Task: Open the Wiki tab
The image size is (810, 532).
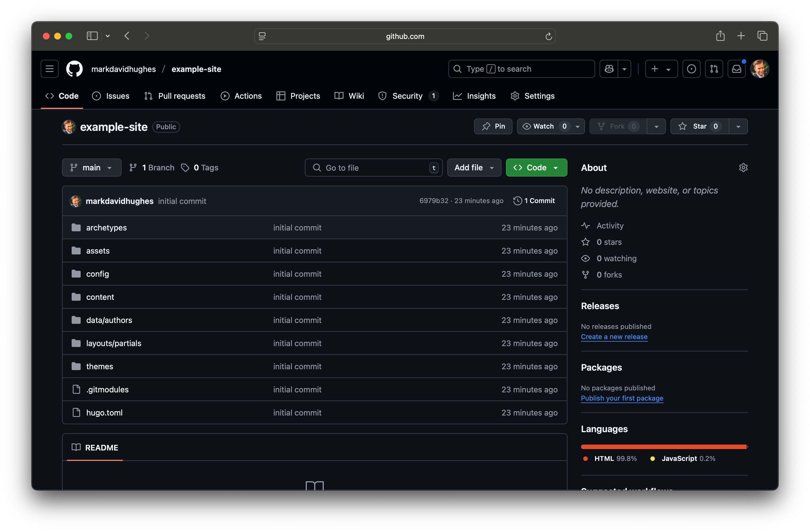Action: coord(349,96)
